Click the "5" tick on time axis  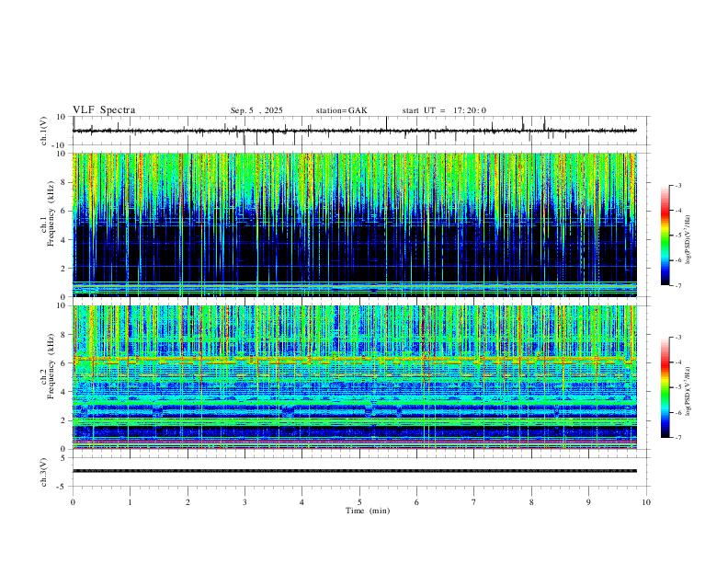pyautogui.click(x=359, y=502)
